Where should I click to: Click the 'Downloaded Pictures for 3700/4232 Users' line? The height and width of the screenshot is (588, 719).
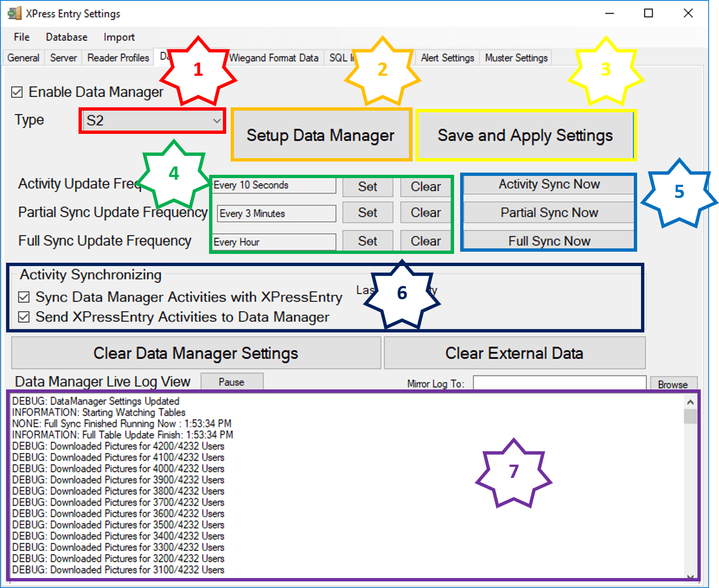click(118, 502)
